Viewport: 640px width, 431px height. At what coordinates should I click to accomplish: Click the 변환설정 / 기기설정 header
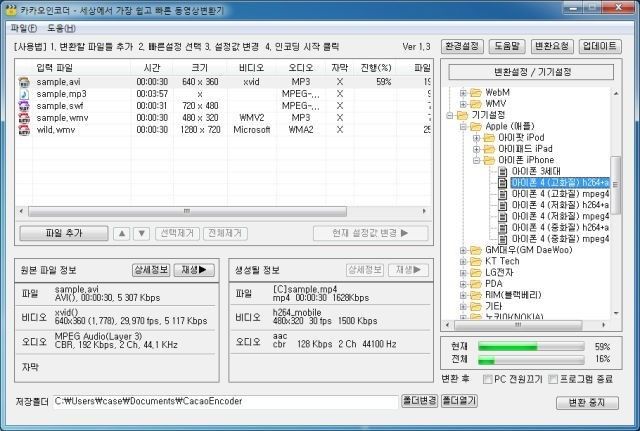[531, 72]
